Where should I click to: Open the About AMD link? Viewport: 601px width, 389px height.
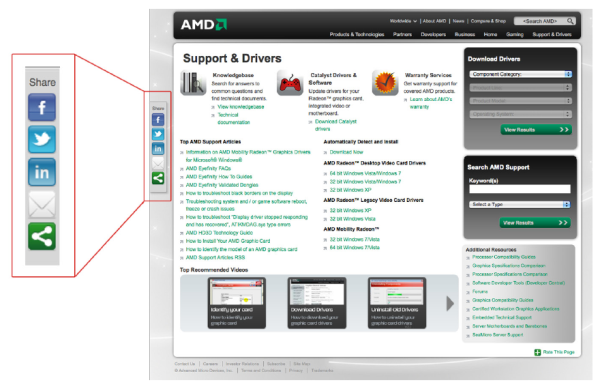(434, 21)
